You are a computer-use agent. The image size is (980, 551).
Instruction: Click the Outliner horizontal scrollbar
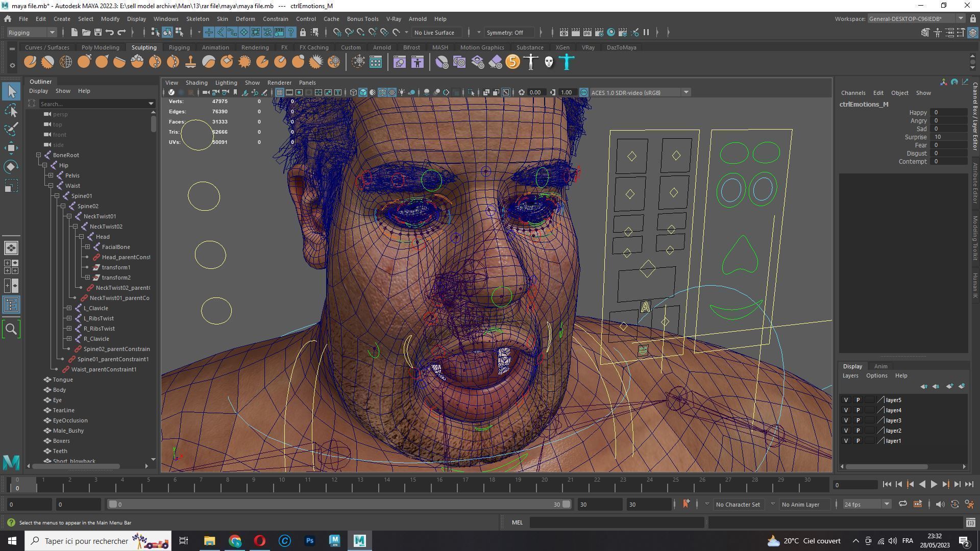pos(76,466)
